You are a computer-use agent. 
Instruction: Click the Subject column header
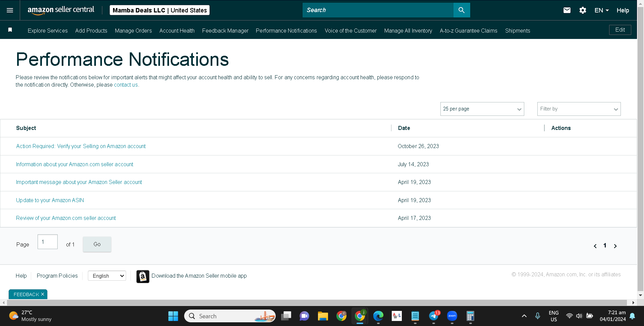pyautogui.click(x=26, y=128)
